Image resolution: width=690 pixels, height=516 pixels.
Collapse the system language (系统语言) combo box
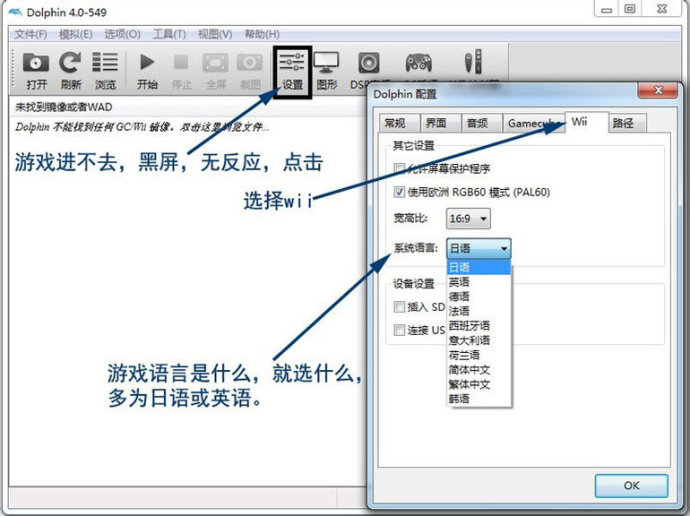point(478,249)
